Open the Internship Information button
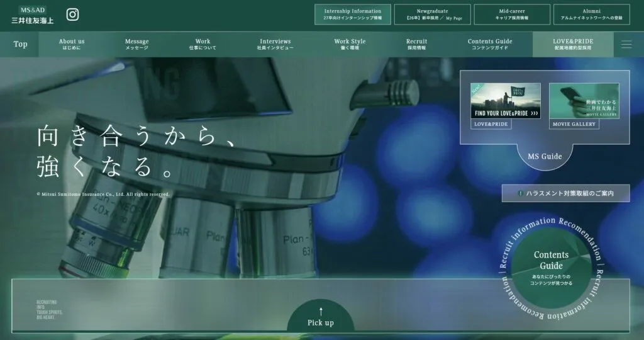 pyautogui.click(x=352, y=14)
